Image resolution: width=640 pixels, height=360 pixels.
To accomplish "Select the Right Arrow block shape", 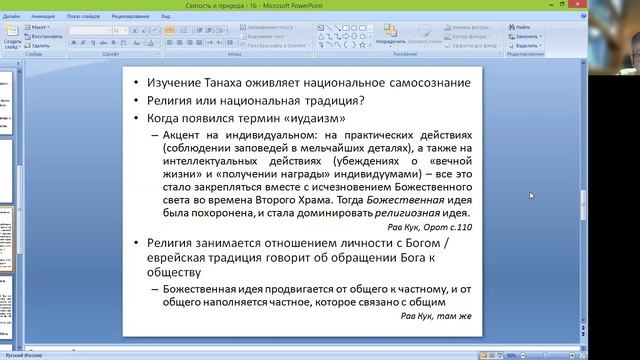I will click(346, 36).
